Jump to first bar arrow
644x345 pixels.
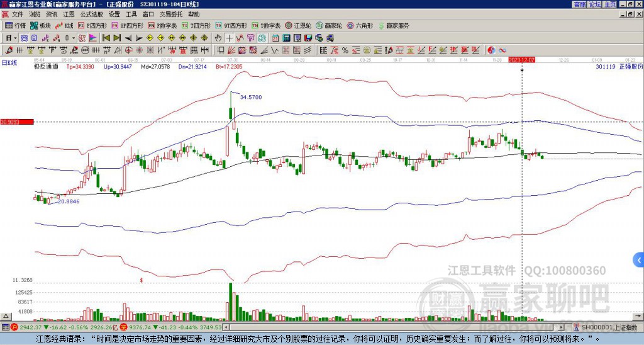[106, 38]
